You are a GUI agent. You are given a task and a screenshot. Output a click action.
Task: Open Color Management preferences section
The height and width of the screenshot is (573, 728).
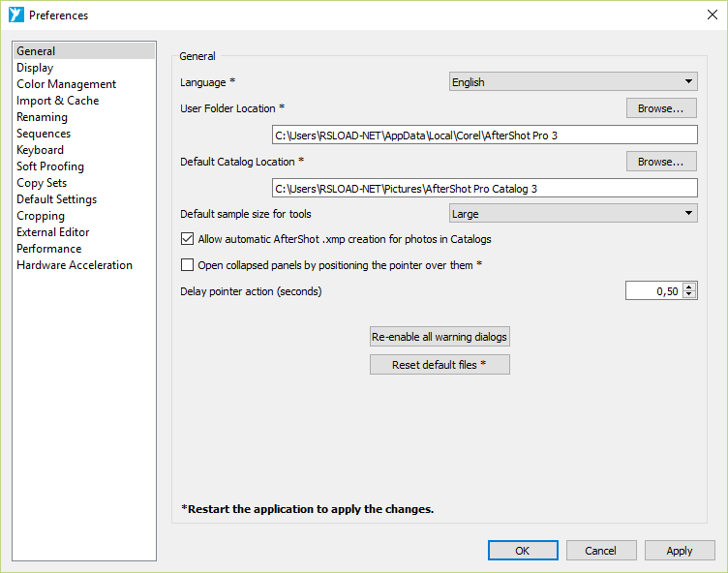click(x=66, y=84)
